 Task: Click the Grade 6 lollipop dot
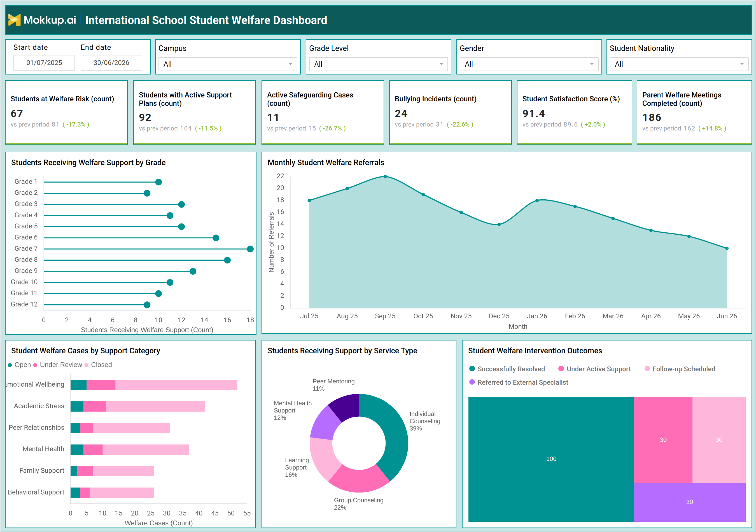point(216,238)
